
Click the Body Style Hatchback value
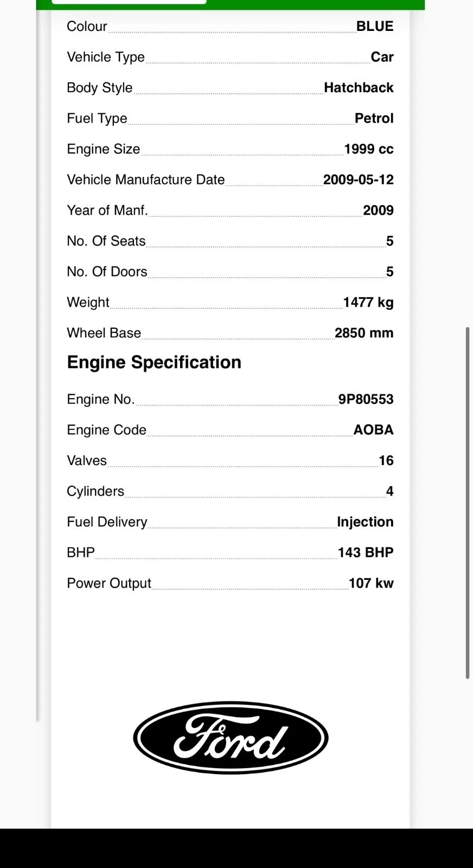(x=359, y=87)
